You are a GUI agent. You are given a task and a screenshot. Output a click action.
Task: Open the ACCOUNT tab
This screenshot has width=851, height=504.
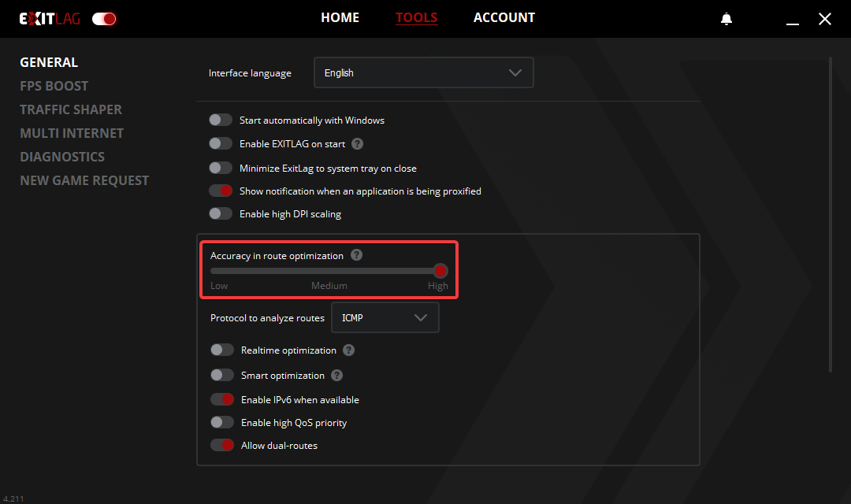pos(504,18)
